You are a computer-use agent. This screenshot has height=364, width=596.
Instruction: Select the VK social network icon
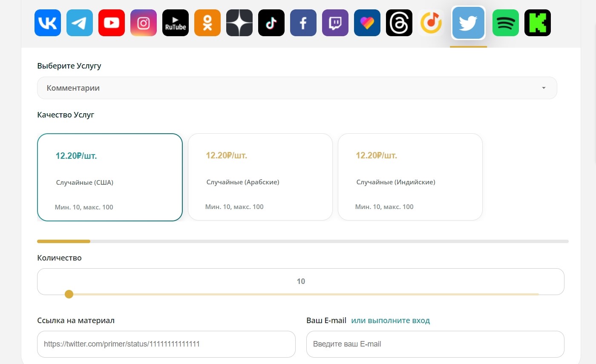point(48,23)
